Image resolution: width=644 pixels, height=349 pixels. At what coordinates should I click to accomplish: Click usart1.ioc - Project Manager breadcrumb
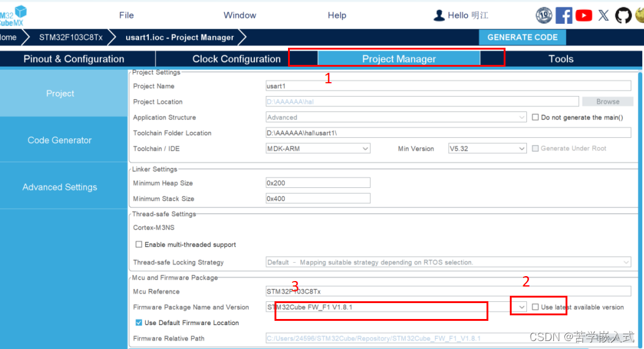coord(180,37)
